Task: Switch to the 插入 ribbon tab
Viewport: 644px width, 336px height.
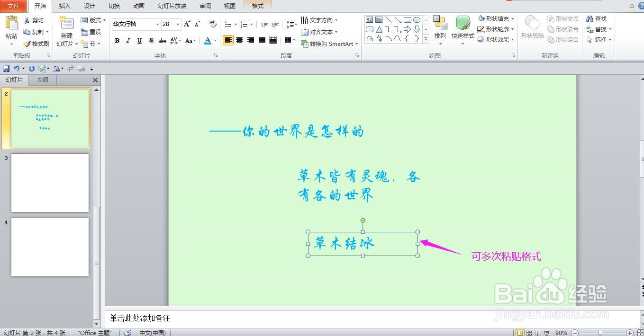Action: pyautogui.click(x=64, y=6)
